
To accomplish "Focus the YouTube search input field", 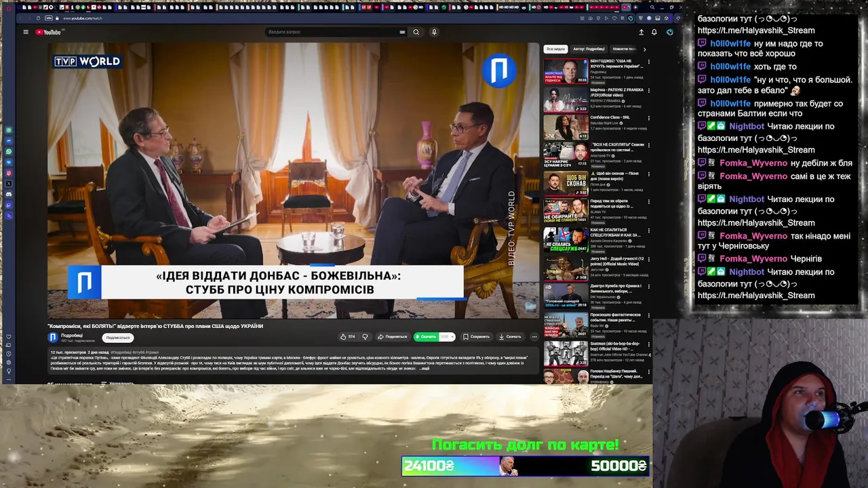I will pyautogui.click(x=331, y=32).
